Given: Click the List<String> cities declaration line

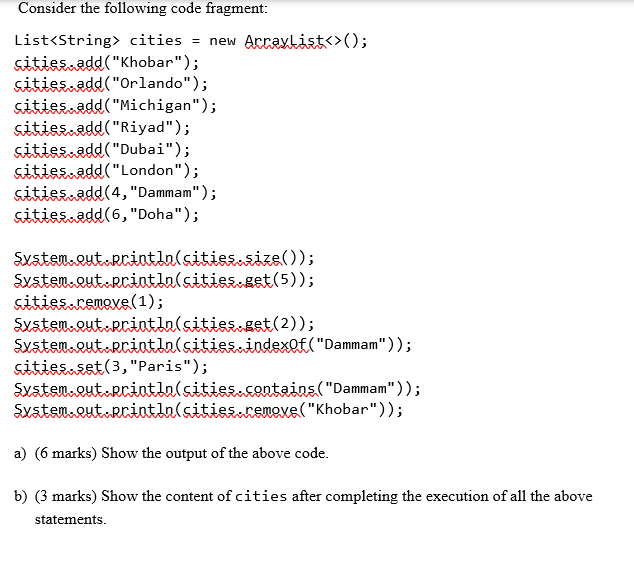Looking at the screenshot, I should pyautogui.click(x=191, y=41).
